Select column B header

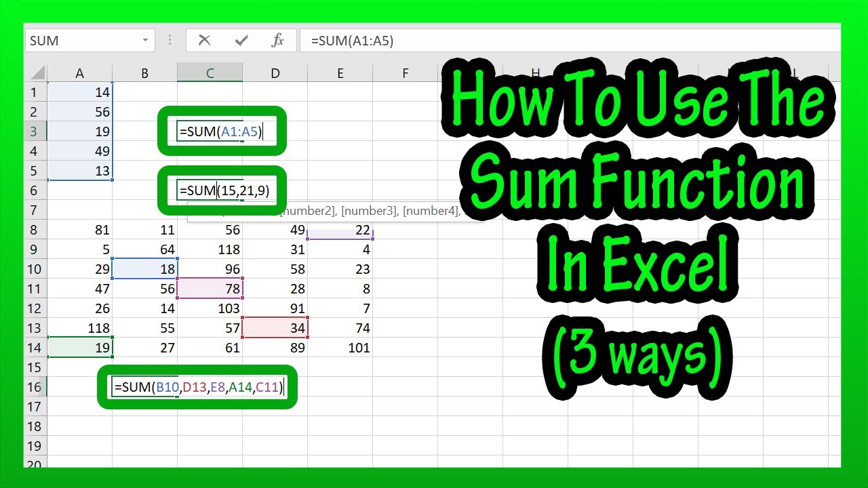coord(144,73)
